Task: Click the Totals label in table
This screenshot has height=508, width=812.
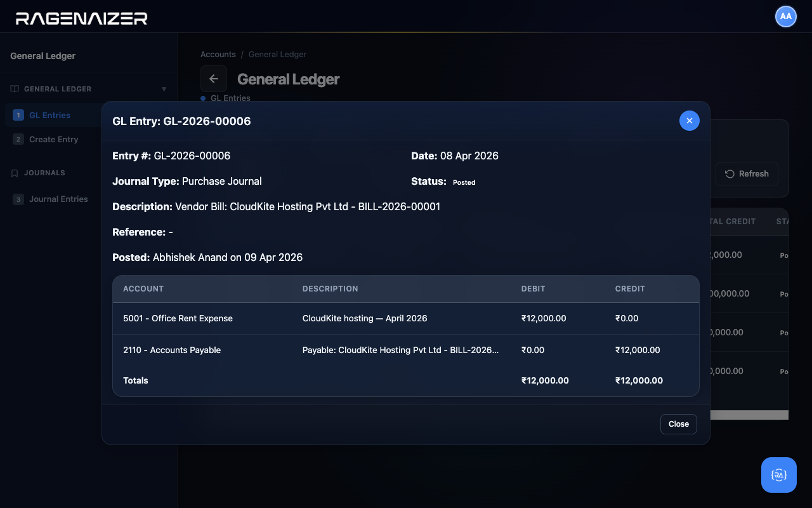Action: 136,380
